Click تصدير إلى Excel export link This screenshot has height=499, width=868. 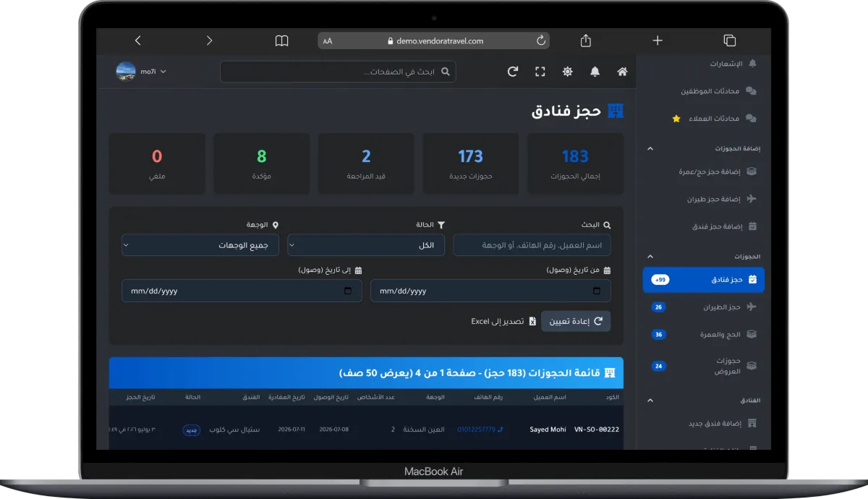(503, 321)
